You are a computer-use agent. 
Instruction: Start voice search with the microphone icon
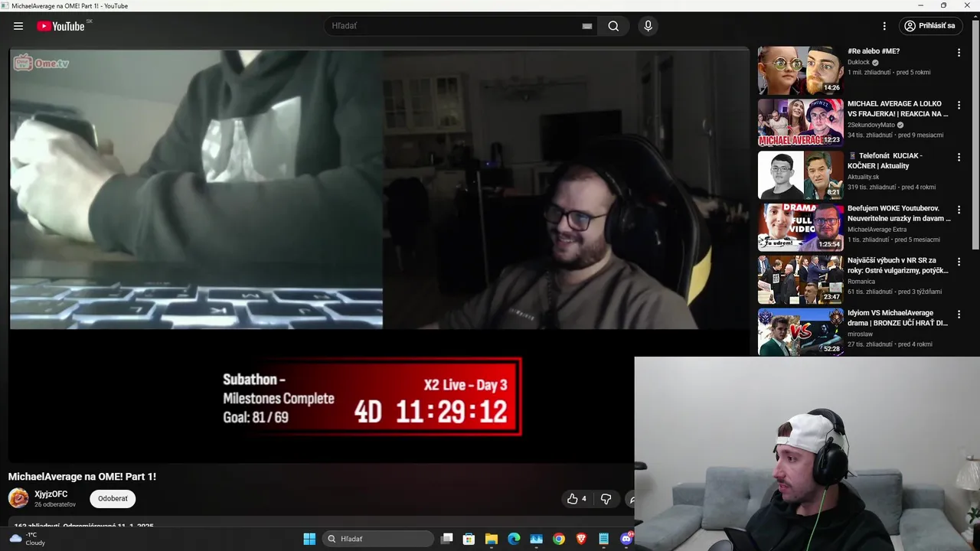648,26
